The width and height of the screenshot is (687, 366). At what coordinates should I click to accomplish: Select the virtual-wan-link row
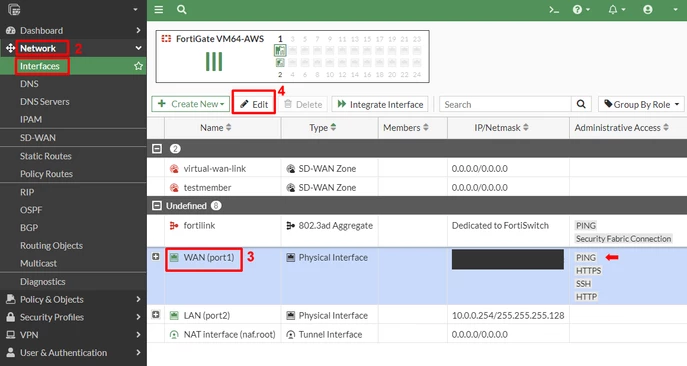(417, 168)
